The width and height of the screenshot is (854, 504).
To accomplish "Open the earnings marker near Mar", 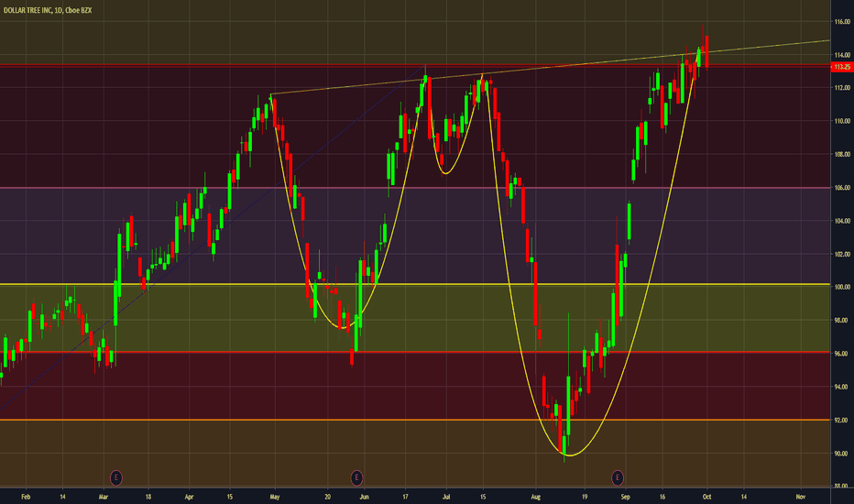I will (x=116, y=477).
